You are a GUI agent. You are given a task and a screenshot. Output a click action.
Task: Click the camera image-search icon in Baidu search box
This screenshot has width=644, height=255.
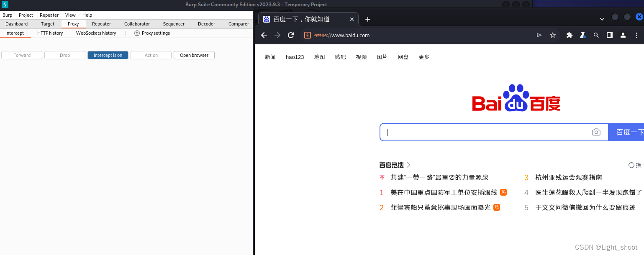pos(596,132)
